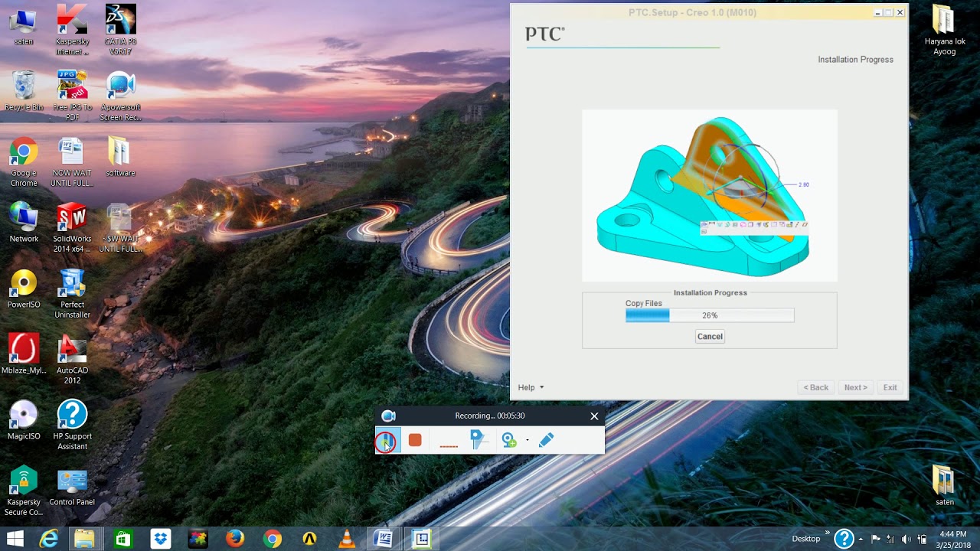Image resolution: width=980 pixels, height=551 pixels.
Task: Select Apowersoft Screen Recorder desktop icon
Action: pos(121,96)
